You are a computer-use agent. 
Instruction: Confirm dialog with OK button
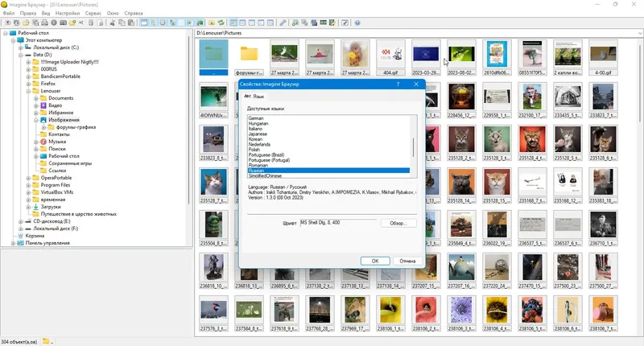click(x=375, y=261)
